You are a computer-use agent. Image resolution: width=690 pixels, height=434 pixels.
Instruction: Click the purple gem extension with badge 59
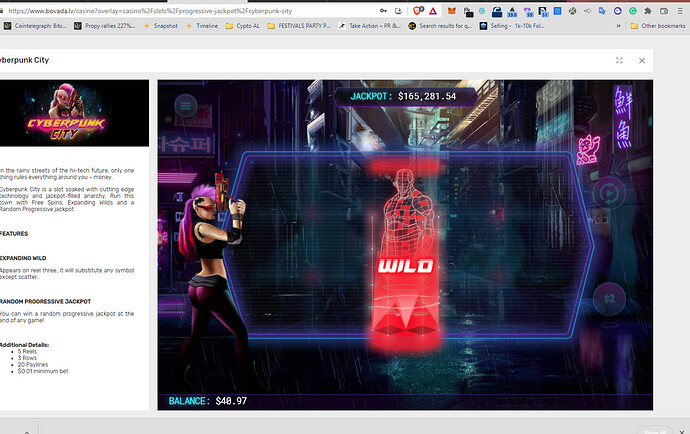coord(528,12)
